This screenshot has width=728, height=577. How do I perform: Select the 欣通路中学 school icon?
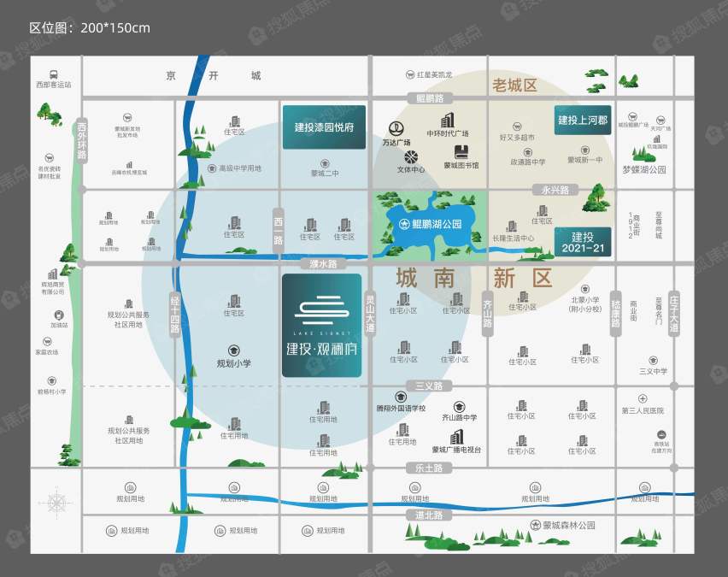pos(528,152)
